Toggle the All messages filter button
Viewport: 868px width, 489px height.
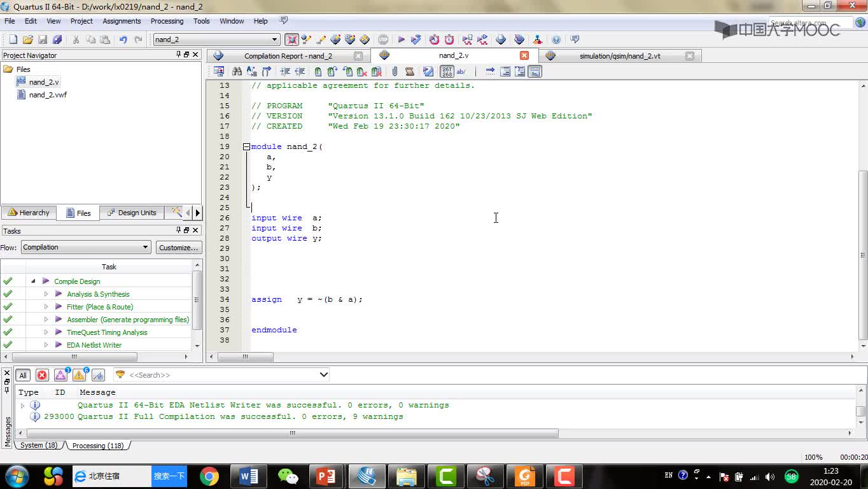(22, 375)
